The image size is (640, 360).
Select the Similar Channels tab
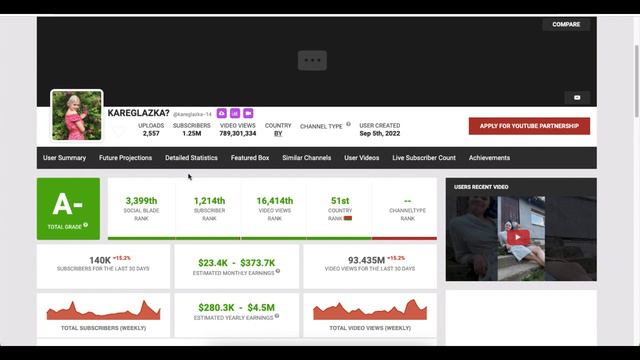pos(307,158)
